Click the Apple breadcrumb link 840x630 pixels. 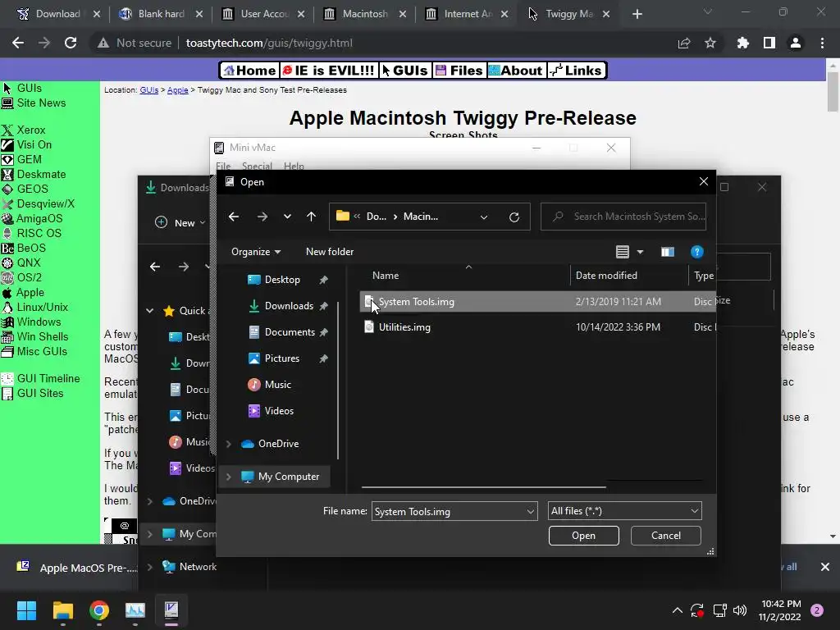click(x=177, y=90)
